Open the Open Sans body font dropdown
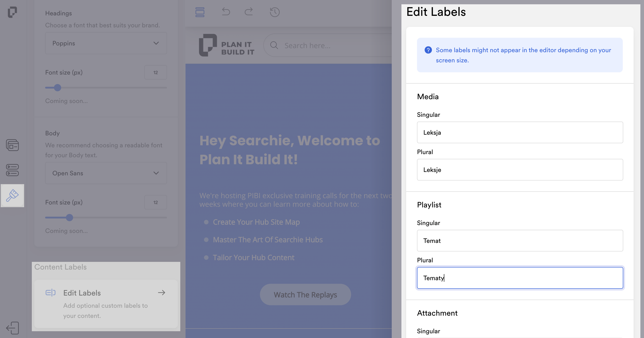The width and height of the screenshot is (644, 338). [106, 173]
